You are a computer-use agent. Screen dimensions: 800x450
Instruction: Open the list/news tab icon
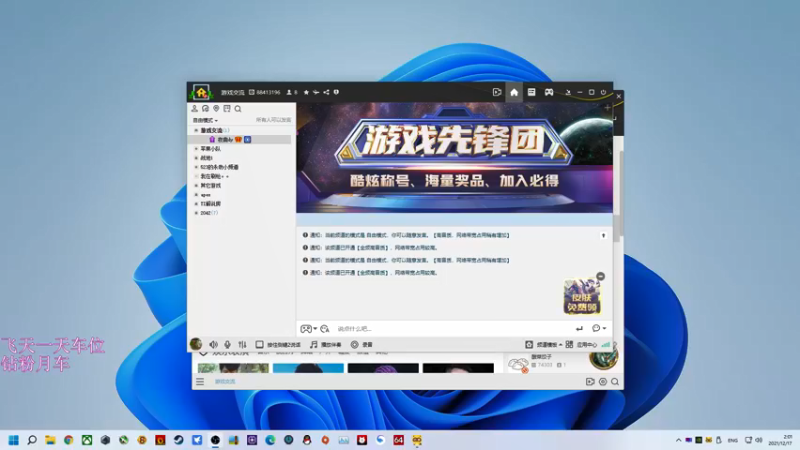(532, 92)
